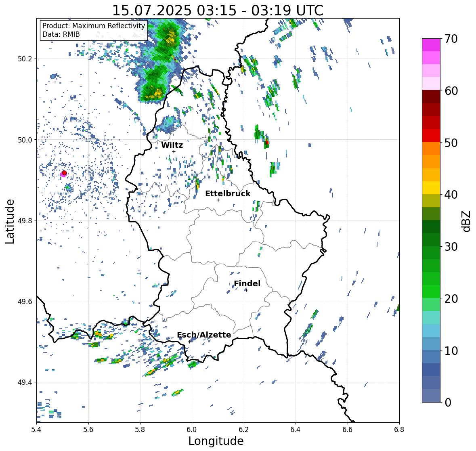
Task: Click the 0 tick on the colorbar
Action: (x=448, y=403)
